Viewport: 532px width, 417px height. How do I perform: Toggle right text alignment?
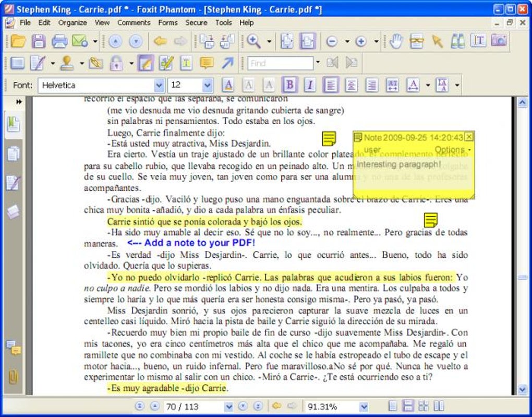point(372,85)
